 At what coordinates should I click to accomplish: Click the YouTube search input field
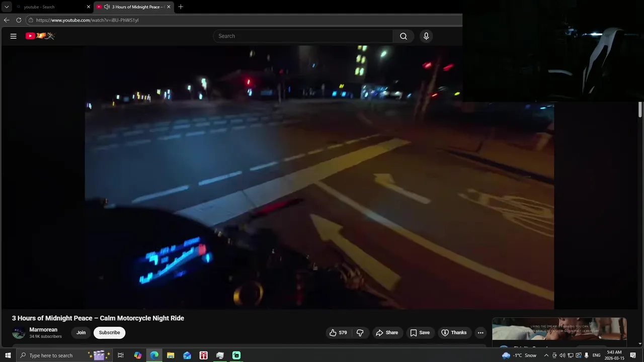tap(303, 36)
